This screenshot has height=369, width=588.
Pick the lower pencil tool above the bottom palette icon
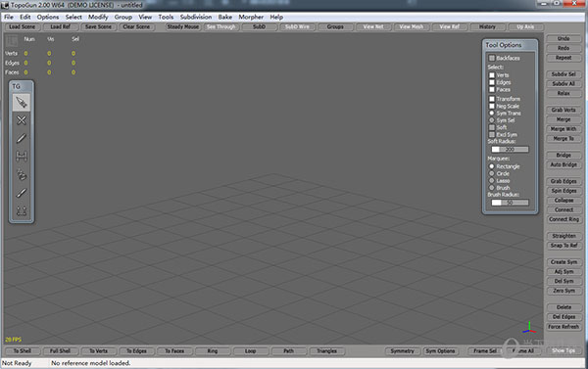click(22, 193)
